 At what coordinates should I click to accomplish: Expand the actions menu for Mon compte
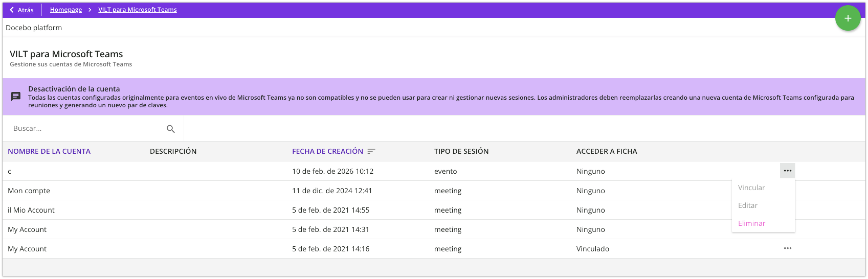788,190
